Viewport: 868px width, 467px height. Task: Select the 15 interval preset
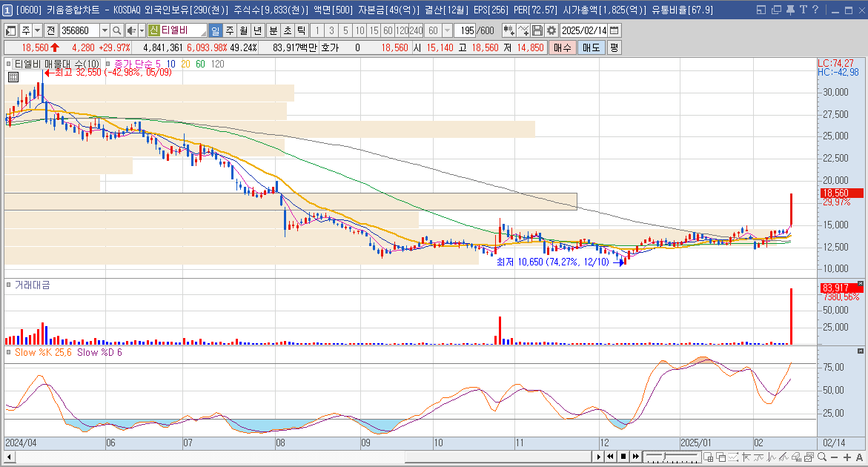pyautogui.click(x=374, y=30)
